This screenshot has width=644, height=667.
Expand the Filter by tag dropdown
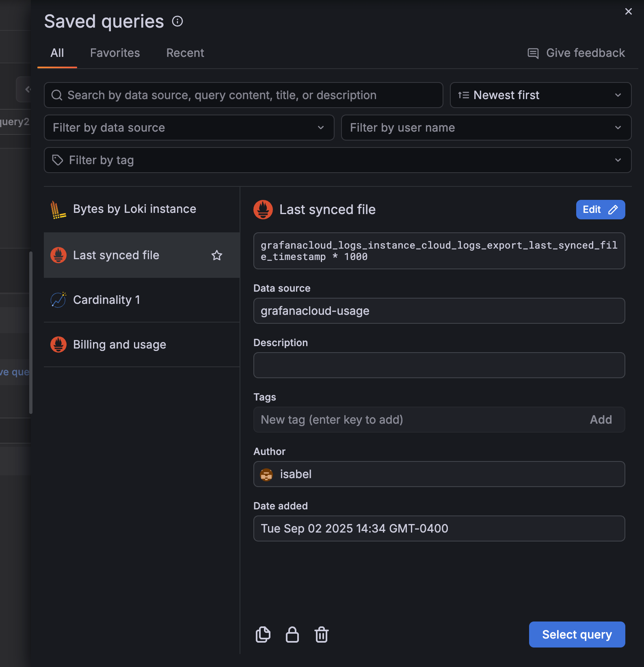tap(337, 160)
